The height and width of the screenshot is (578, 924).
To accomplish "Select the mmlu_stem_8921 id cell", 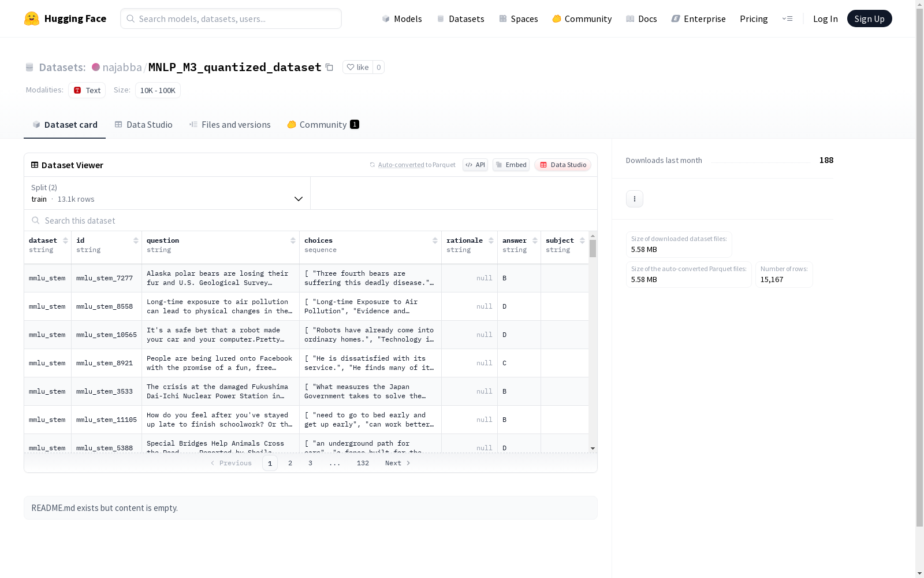I will click(106, 363).
